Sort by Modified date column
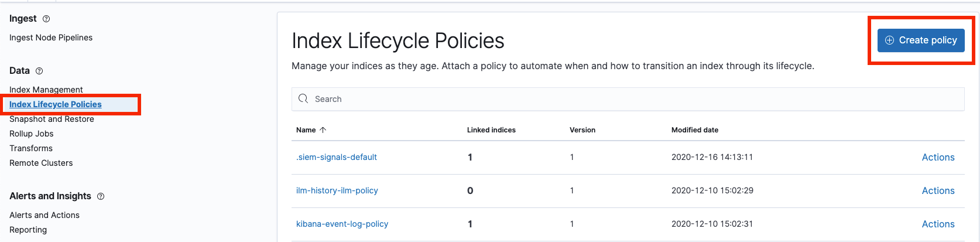The width and height of the screenshot is (980, 242). [x=695, y=130]
